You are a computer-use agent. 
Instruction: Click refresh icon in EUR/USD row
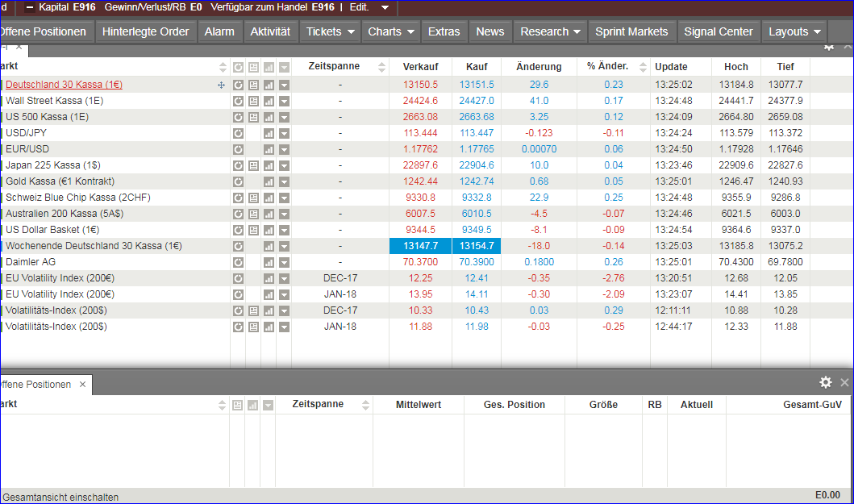pos(238,149)
